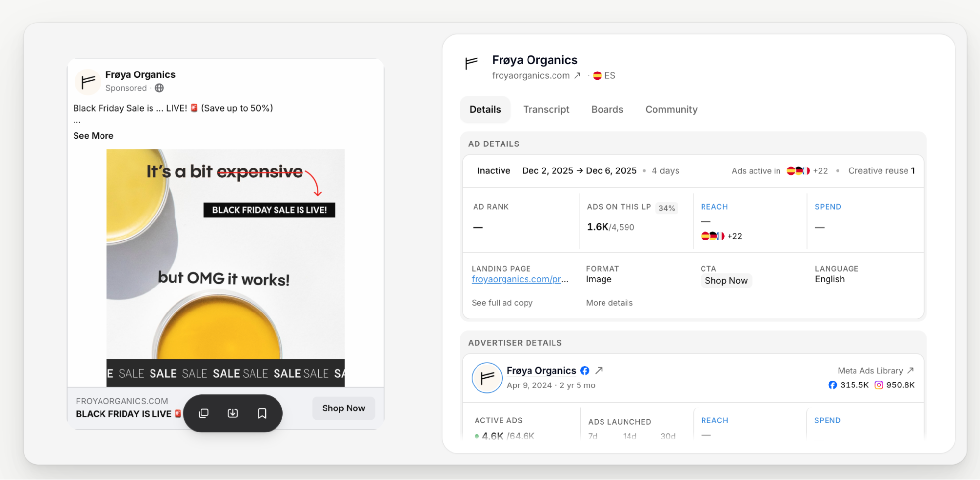The image size is (980, 480).
Task: Click the REACH label in Ad Details
Action: [x=714, y=207]
